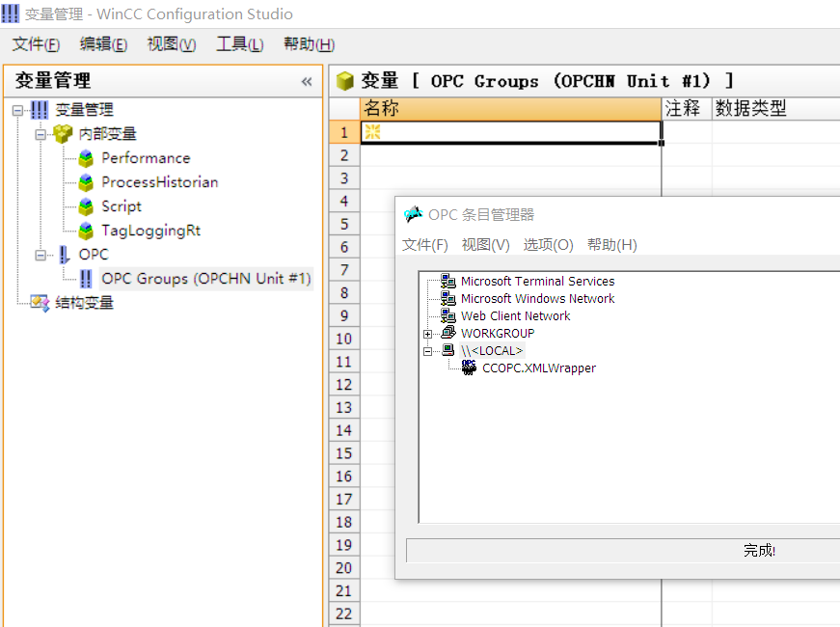Click the 名称 column header
The image size is (840, 627).
coord(510,109)
